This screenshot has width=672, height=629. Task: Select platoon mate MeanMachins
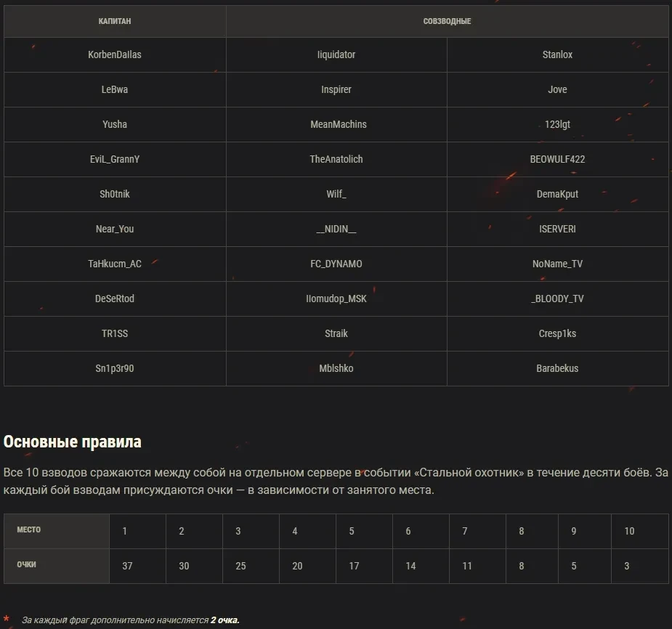coord(338,124)
